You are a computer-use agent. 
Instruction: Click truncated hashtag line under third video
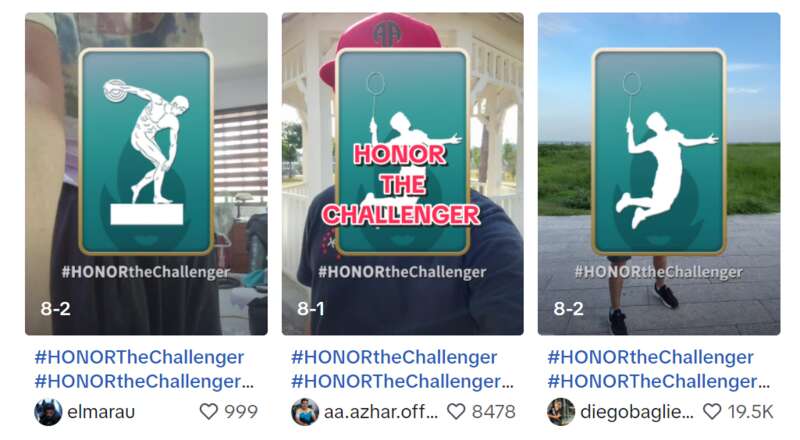pos(659,381)
